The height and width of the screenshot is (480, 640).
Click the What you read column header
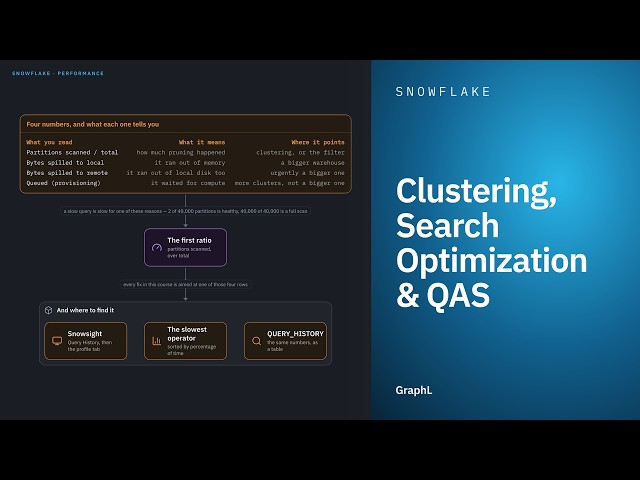(49, 142)
